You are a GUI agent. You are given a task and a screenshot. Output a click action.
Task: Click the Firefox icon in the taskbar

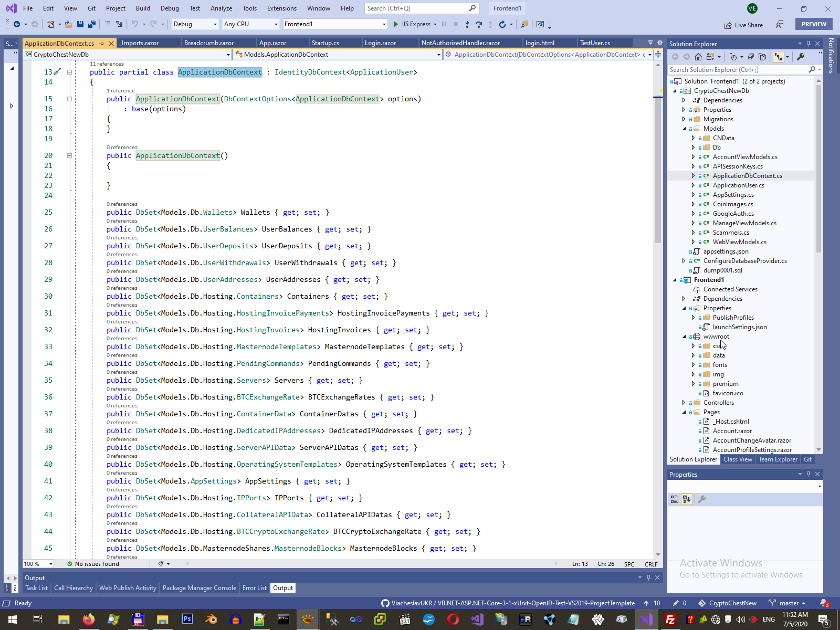point(88,619)
